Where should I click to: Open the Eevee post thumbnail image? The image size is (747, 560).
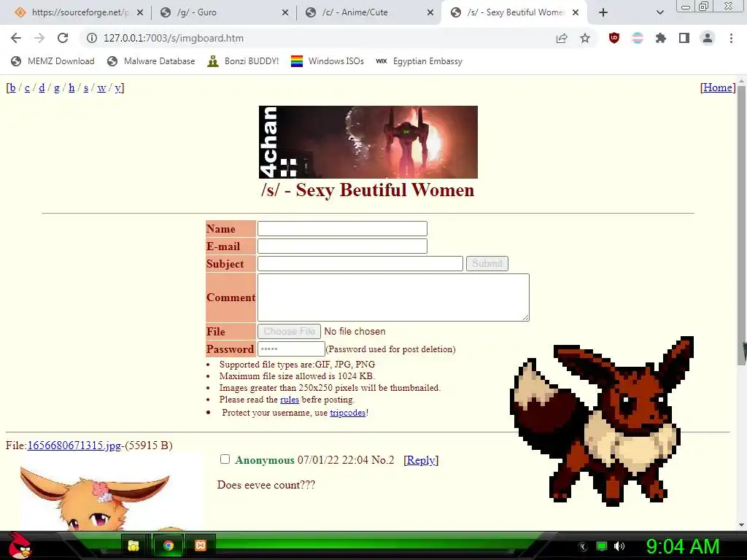[x=112, y=491]
